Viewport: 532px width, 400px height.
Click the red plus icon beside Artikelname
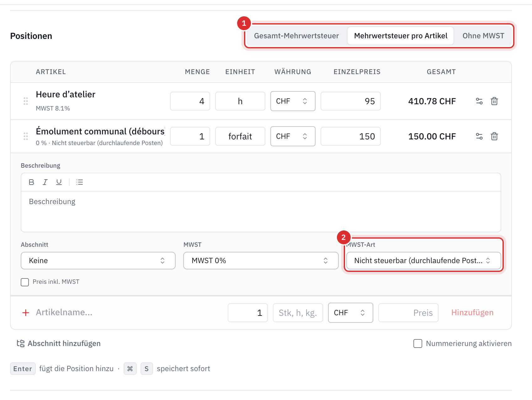26,313
